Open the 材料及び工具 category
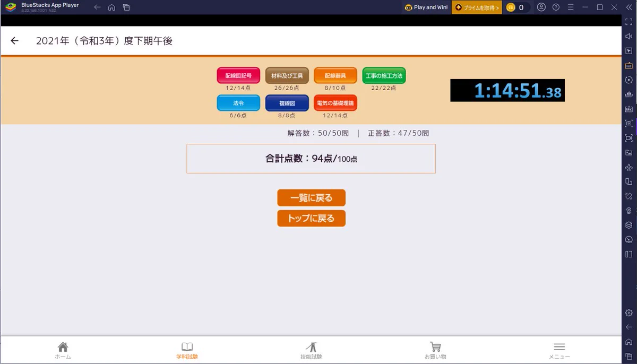Viewport: 637px width, 364px height. pyautogui.click(x=287, y=75)
